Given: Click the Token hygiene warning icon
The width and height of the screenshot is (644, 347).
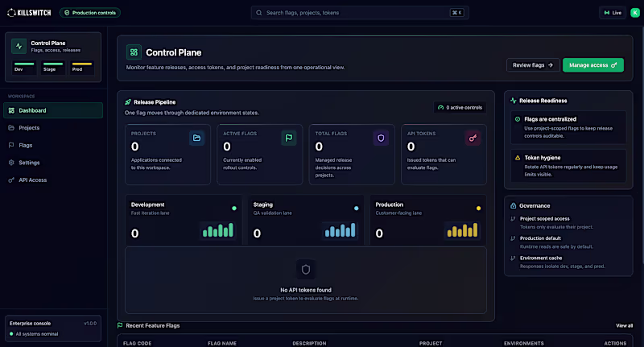Looking at the screenshot, I should (x=518, y=158).
